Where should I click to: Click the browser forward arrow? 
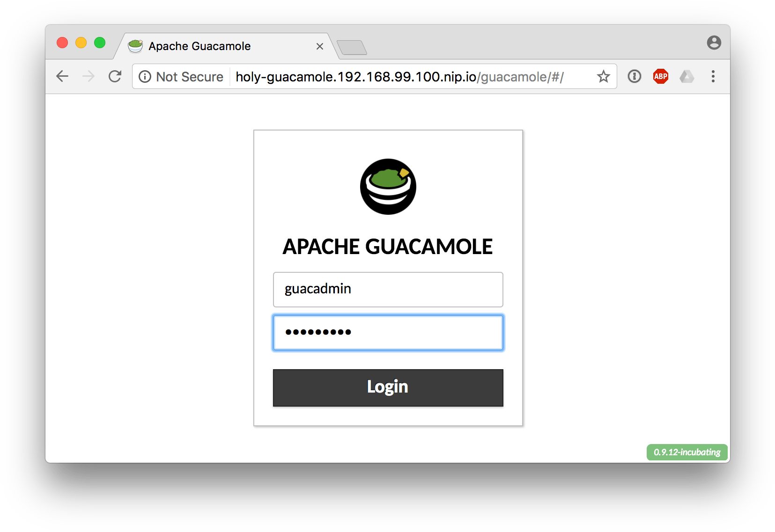click(89, 76)
